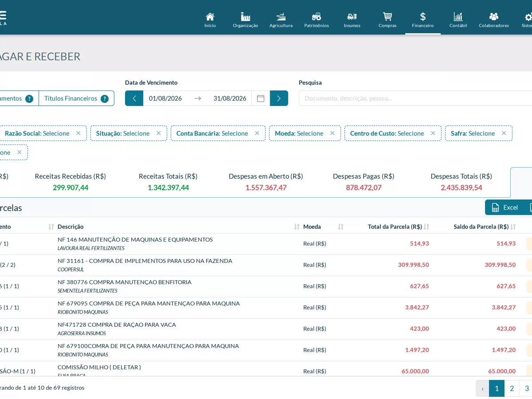
Task: Go to page 3 of results
Action: click(526, 388)
